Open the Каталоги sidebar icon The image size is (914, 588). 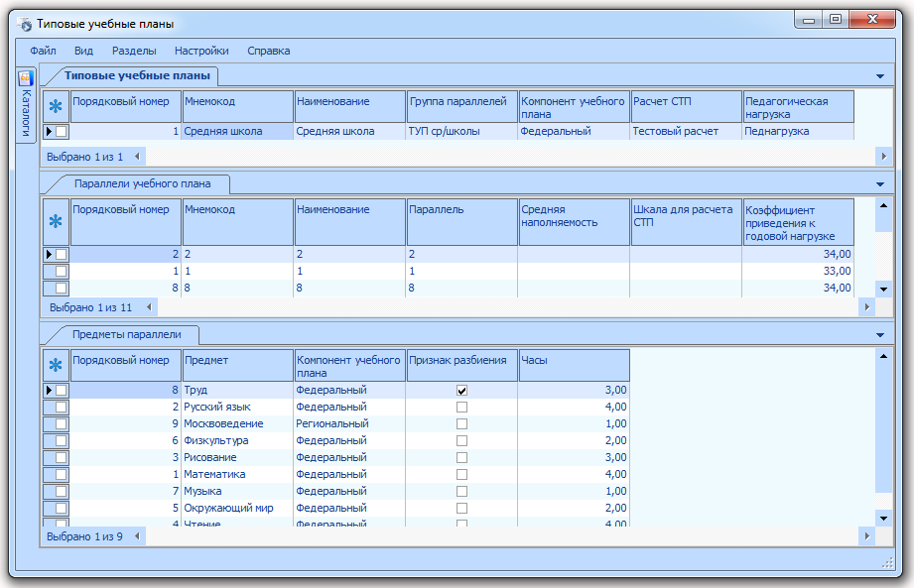pyautogui.click(x=26, y=78)
